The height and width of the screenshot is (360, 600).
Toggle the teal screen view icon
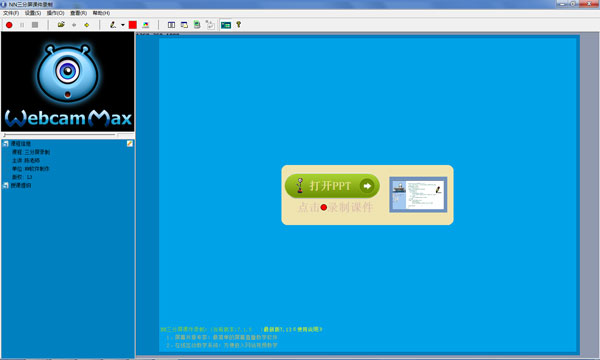point(226,25)
